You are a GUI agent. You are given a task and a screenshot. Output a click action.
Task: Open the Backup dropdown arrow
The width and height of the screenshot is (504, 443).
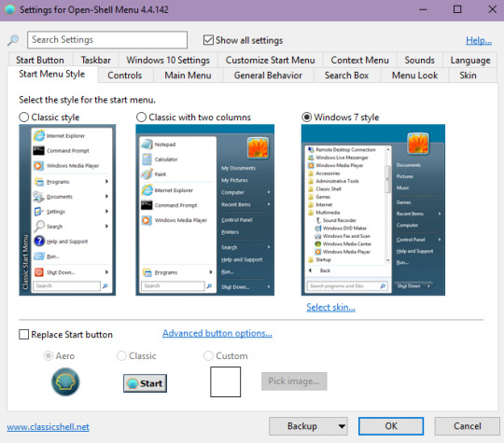[x=342, y=426]
